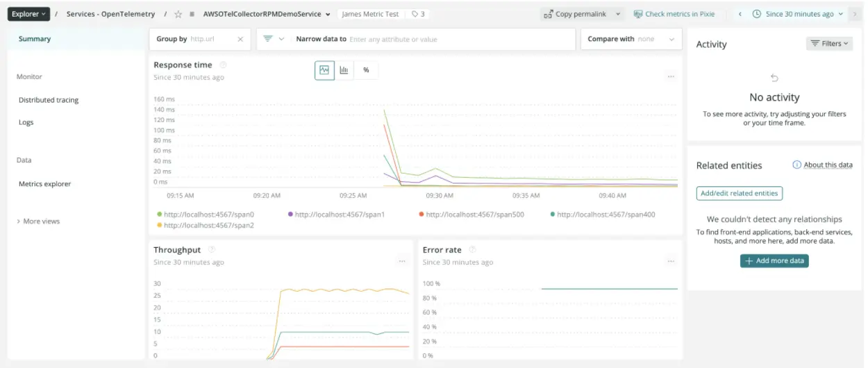Open Metrics explorer
868x368 pixels.
[44, 184]
